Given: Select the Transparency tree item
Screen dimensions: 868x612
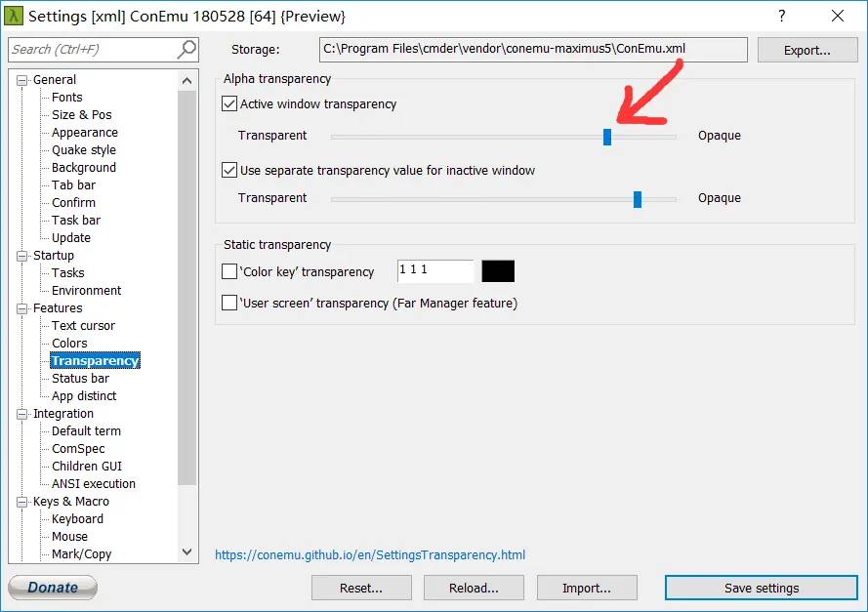Looking at the screenshot, I should tap(96, 361).
